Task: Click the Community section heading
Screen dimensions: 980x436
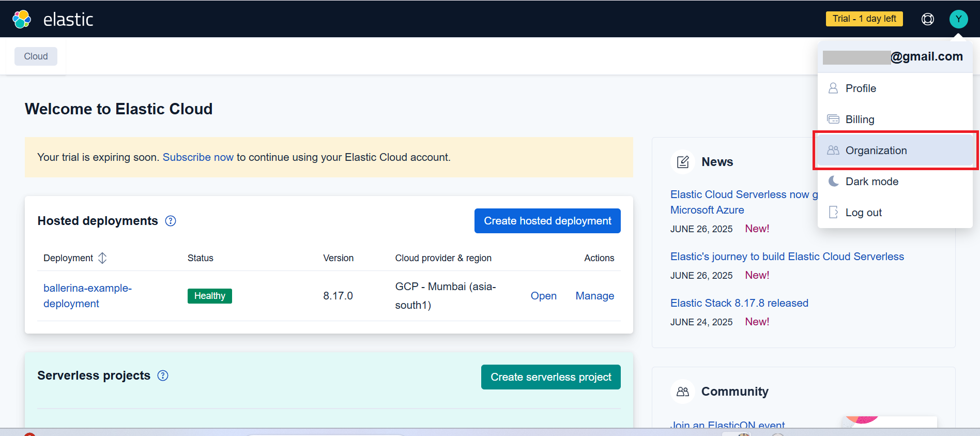Action: pyautogui.click(x=735, y=392)
